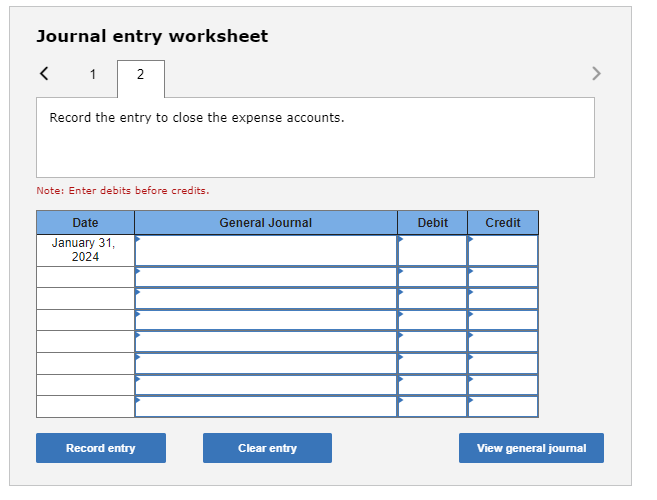Go to next entry with right arrow

[x=596, y=73]
